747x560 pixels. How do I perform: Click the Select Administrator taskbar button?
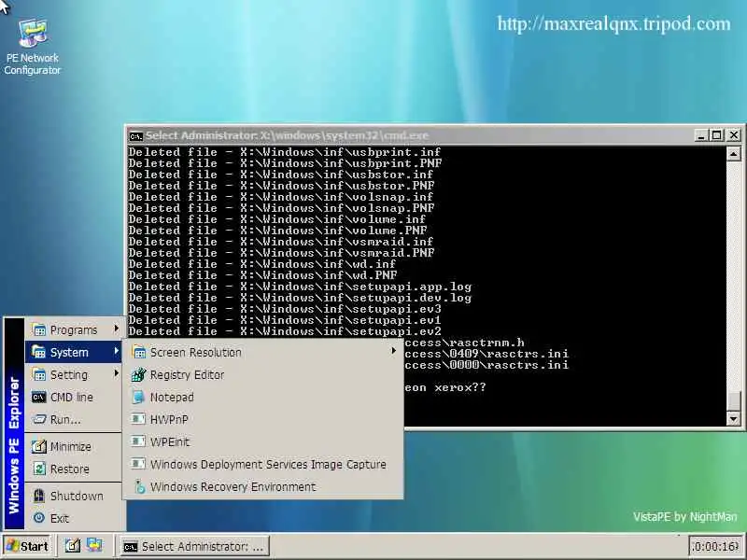(x=194, y=546)
